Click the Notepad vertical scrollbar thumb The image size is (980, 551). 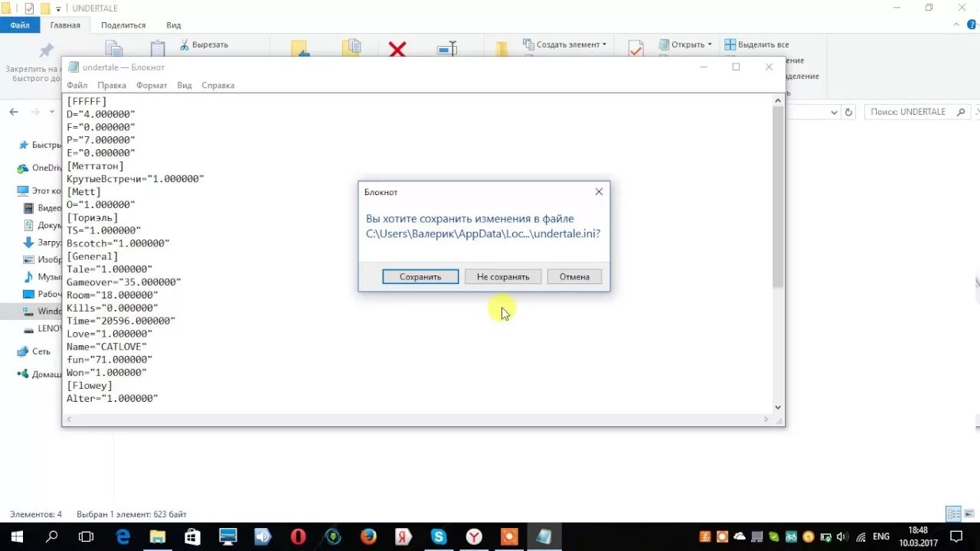tap(778, 197)
